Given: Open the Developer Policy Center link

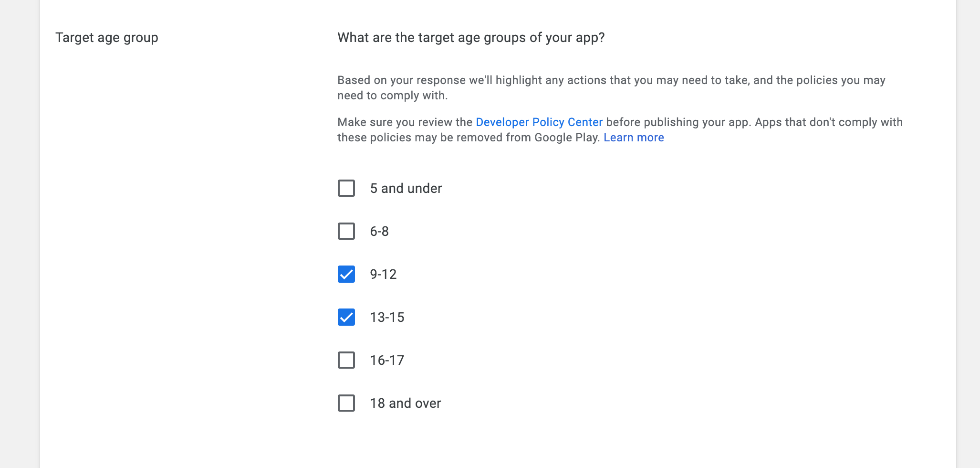Looking at the screenshot, I should (x=539, y=122).
